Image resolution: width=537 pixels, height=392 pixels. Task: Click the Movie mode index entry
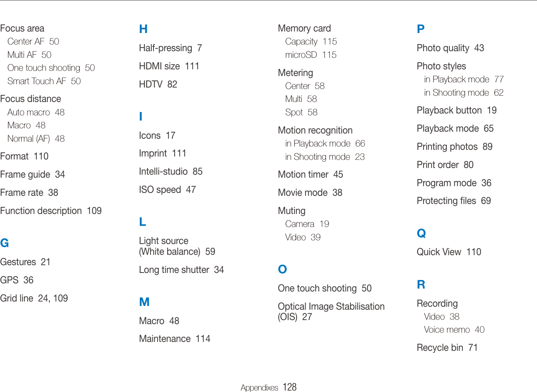(x=310, y=193)
